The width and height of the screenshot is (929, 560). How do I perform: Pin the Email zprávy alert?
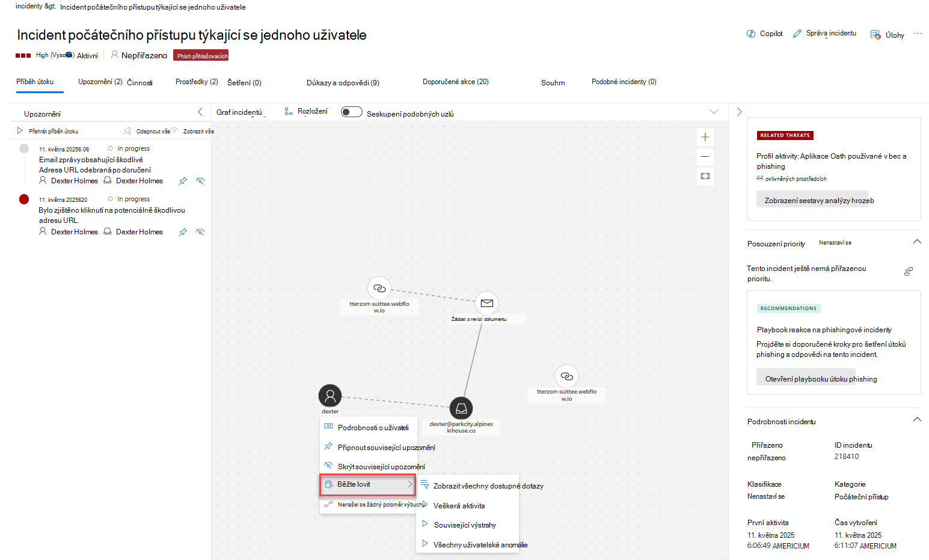coord(183,181)
